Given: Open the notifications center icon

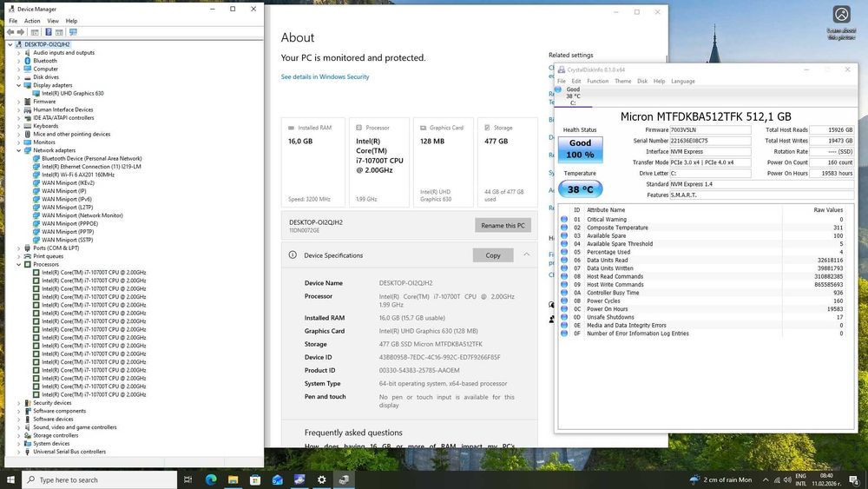Looking at the screenshot, I should pos(854,480).
